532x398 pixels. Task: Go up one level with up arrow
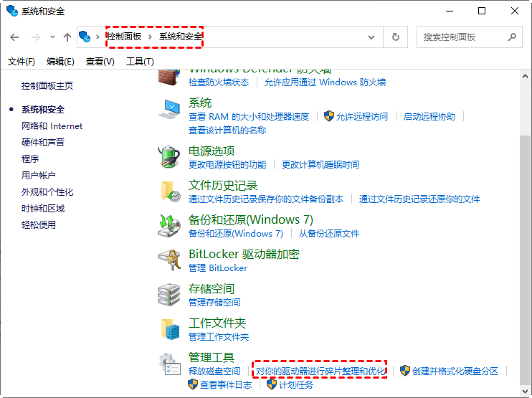click(x=67, y=37)
